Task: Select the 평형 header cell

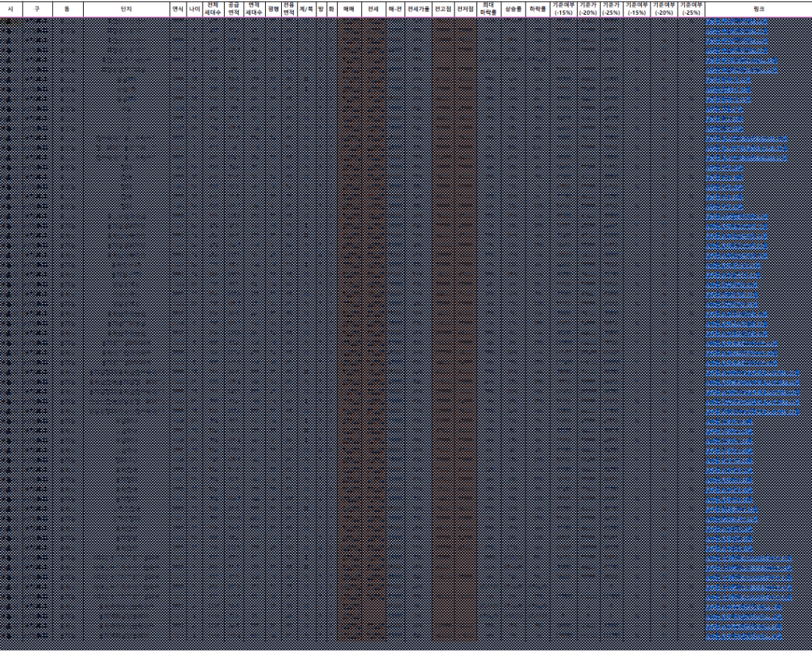Action: click(x=273, y=9)
